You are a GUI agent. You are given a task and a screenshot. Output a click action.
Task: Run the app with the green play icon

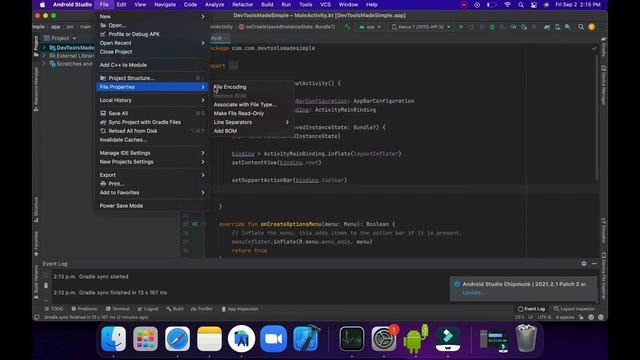461,27
